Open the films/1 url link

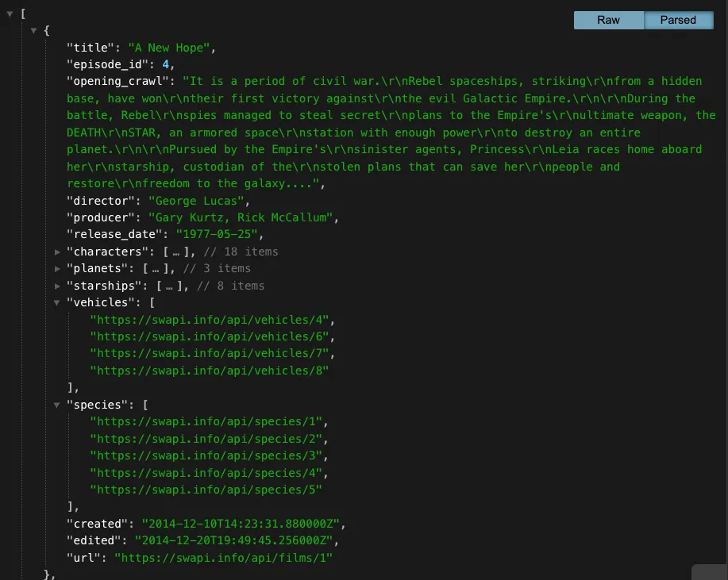pyautogui.click(x=223, y=559)
